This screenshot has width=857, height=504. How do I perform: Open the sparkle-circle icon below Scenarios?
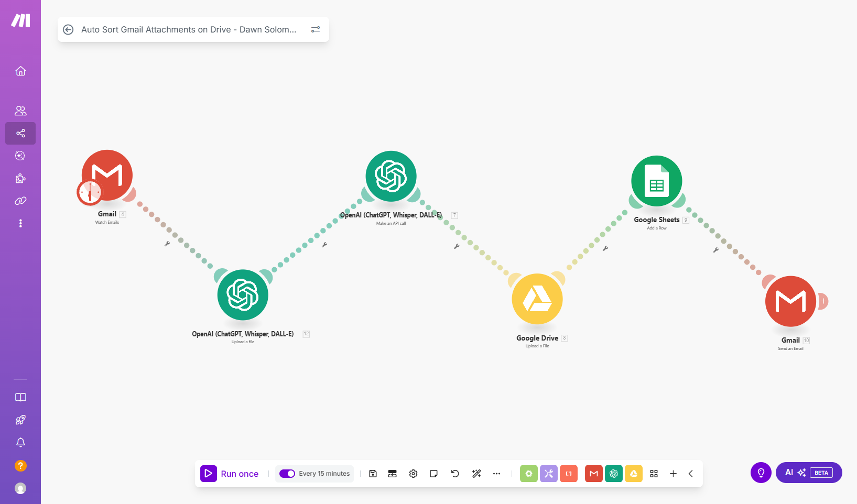[x=20, y=156]
